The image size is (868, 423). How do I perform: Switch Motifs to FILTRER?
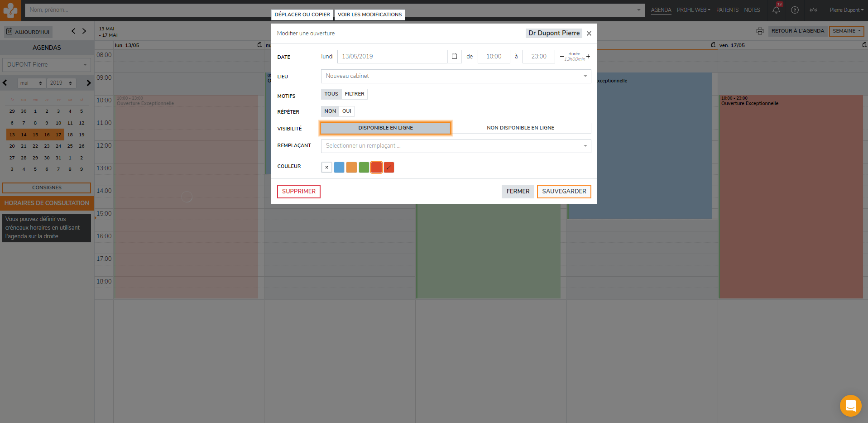354,94
